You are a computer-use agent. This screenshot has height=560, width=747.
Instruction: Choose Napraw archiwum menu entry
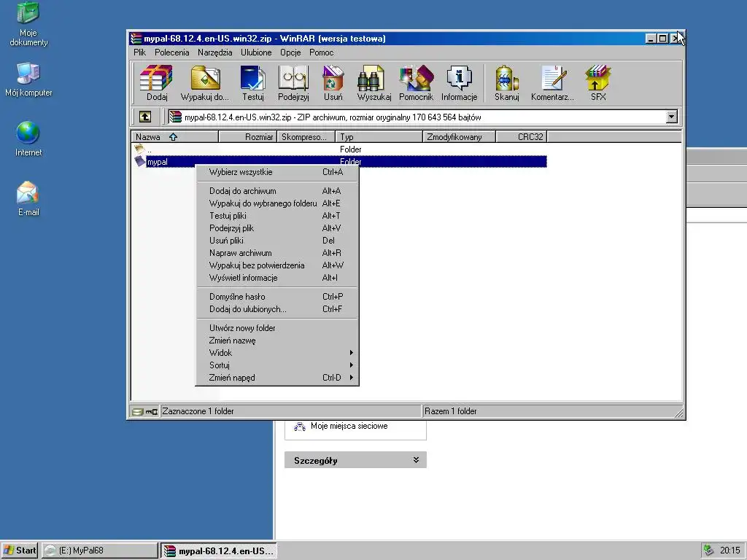click(x=276, y=253)
